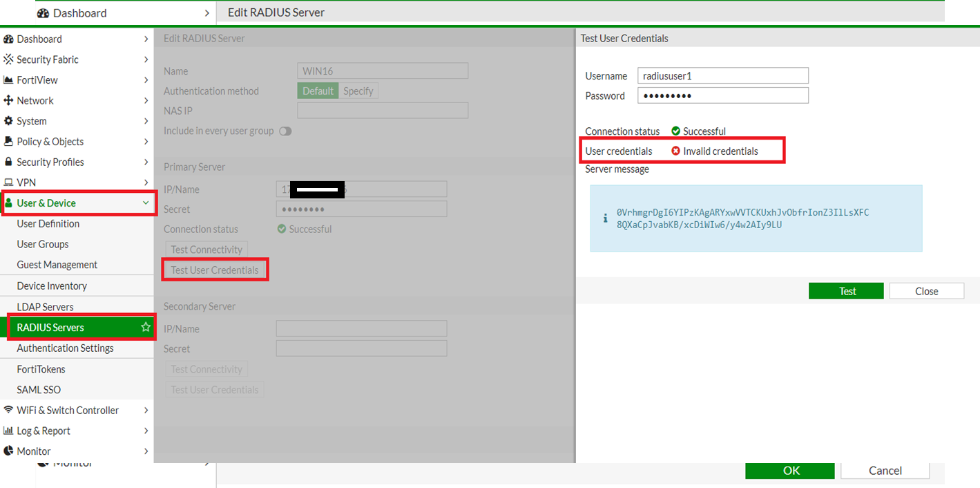This screenshot has width=980, height=488.
Task: Click the green Test button
Action: (x=846, y=291)
